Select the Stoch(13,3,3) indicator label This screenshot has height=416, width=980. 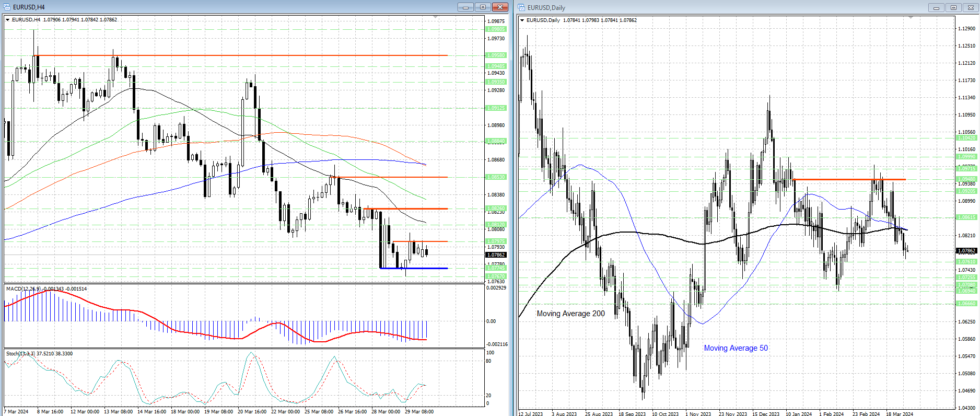coord(21,354)
